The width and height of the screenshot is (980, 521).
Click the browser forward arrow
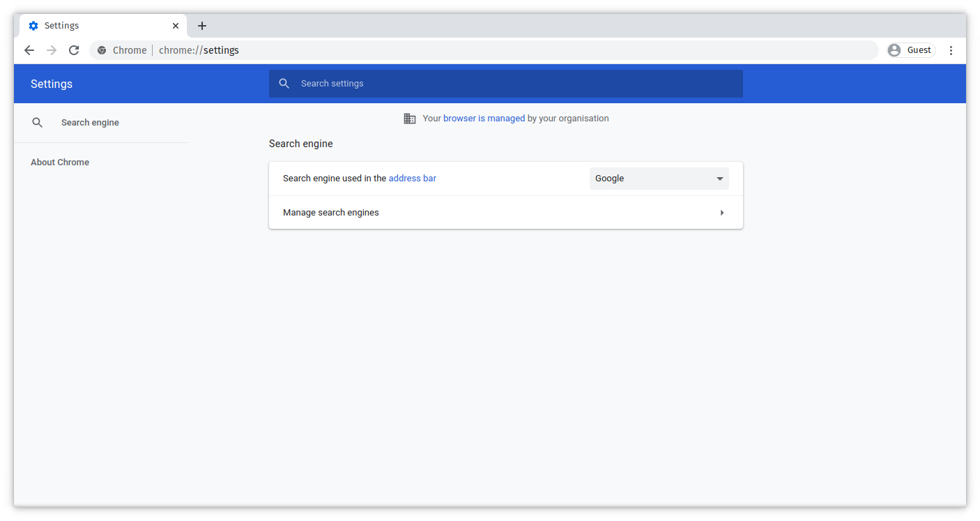tap(52, 50)
